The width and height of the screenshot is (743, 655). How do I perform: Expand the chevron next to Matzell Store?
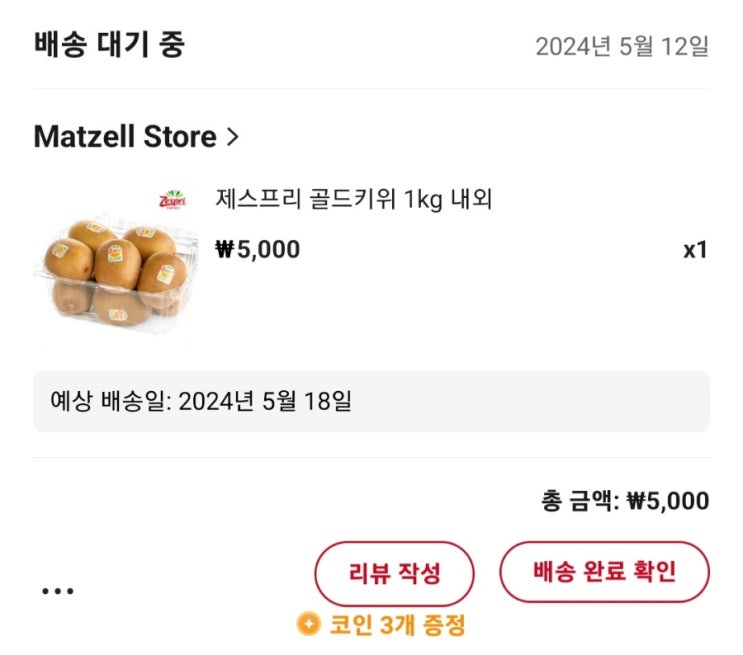coord(233,137)
